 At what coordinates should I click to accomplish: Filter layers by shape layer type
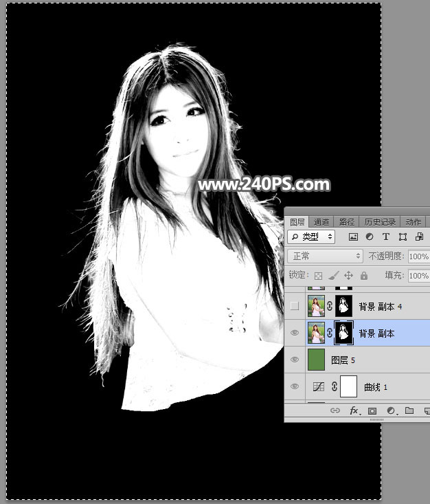tap(403, 237)
